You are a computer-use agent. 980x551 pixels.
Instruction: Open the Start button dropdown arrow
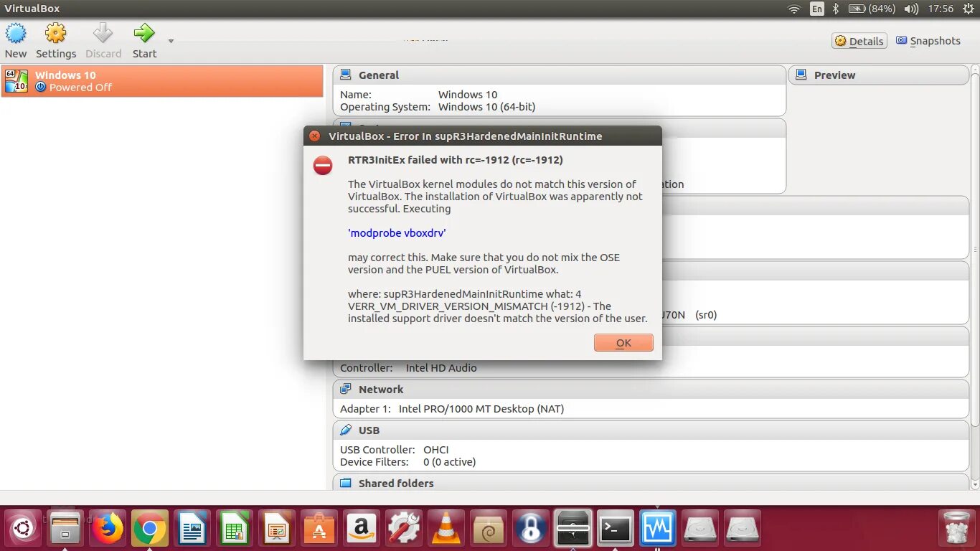(x=171, y=42)
